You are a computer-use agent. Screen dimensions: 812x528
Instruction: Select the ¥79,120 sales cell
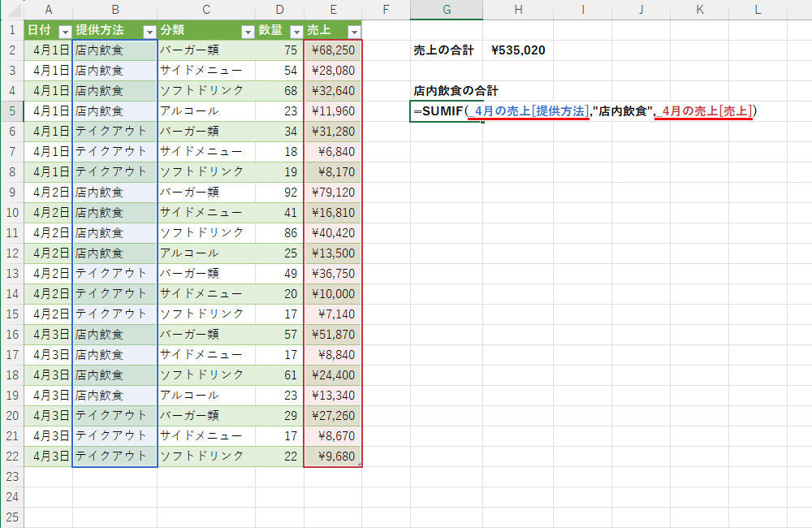click(333, 193)
